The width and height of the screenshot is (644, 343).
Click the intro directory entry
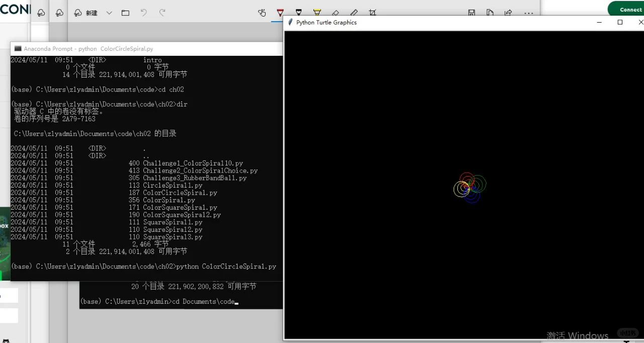[x=152, y=60]
